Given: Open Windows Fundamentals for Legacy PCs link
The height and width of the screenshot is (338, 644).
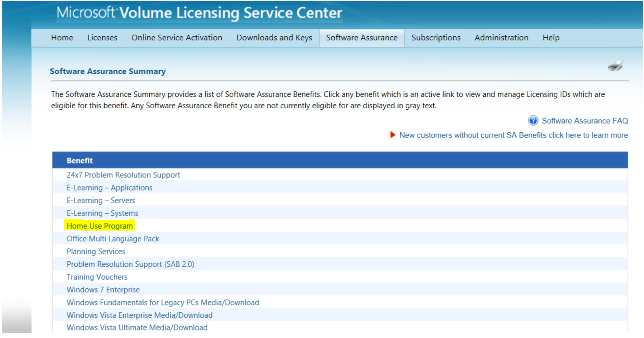Looking at the screenshot, I should point(163,302).
